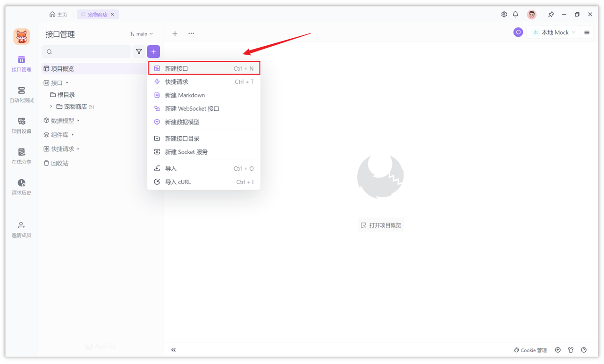Toggle the pin icon in the title bar
Image resolution: width=604 pixels, height=364 pixels.
pyautogui.click(x=551, y=14)
